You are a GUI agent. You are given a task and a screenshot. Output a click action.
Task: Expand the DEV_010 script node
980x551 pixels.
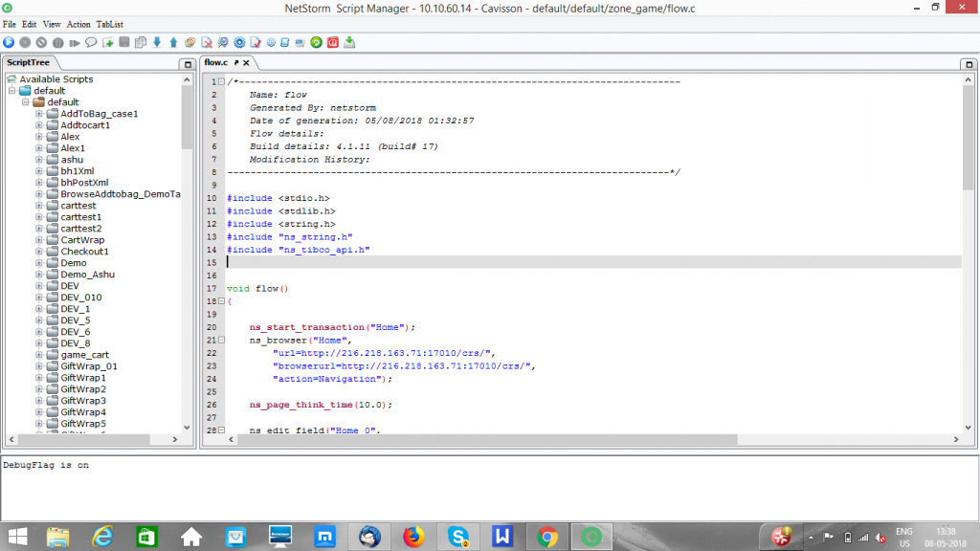click(x=38, y=298)
